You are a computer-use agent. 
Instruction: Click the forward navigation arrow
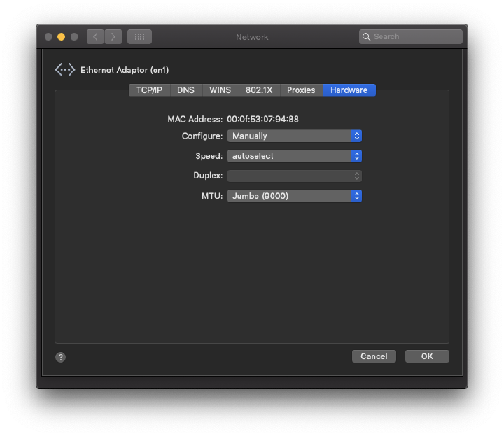tap(113, 36)
